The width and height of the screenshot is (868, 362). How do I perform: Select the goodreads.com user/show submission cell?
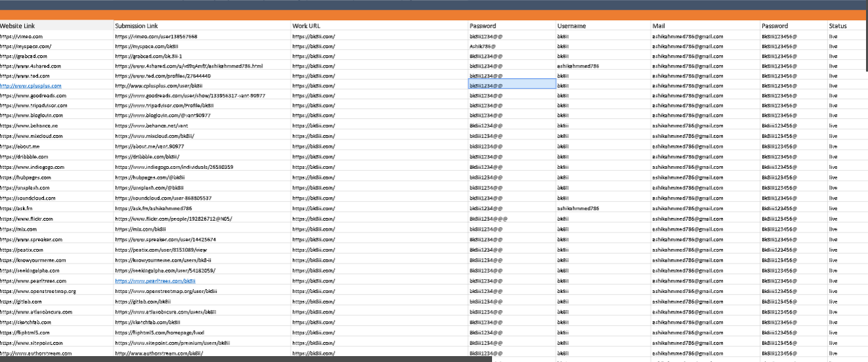tap(190, 96)
